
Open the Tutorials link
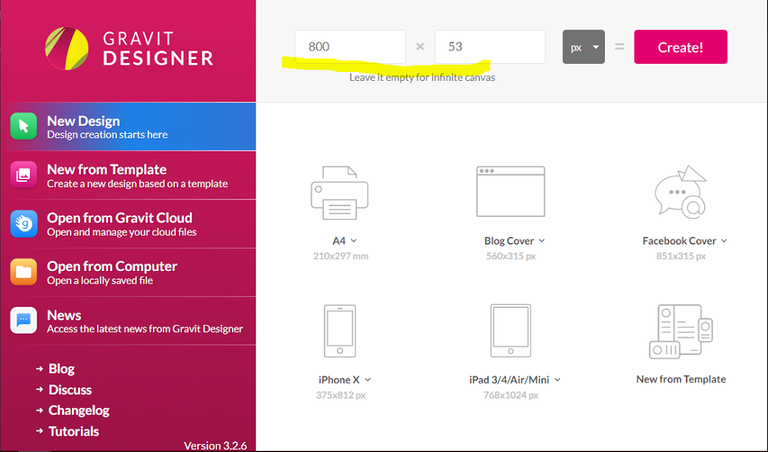coord(73,431)
